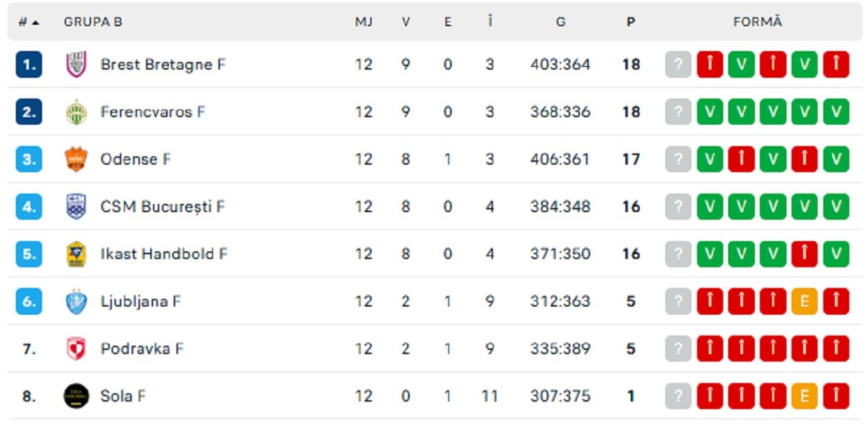Image resolution: width=868 pixels, height=425 pixels.
Task: Click the upcoming match question mark for Brest
Action: (679, 64)
